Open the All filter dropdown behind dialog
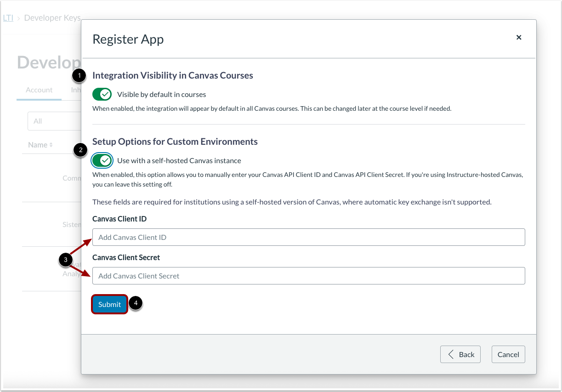The height and width of the screenshot is (392, 562). coord(54,121)
